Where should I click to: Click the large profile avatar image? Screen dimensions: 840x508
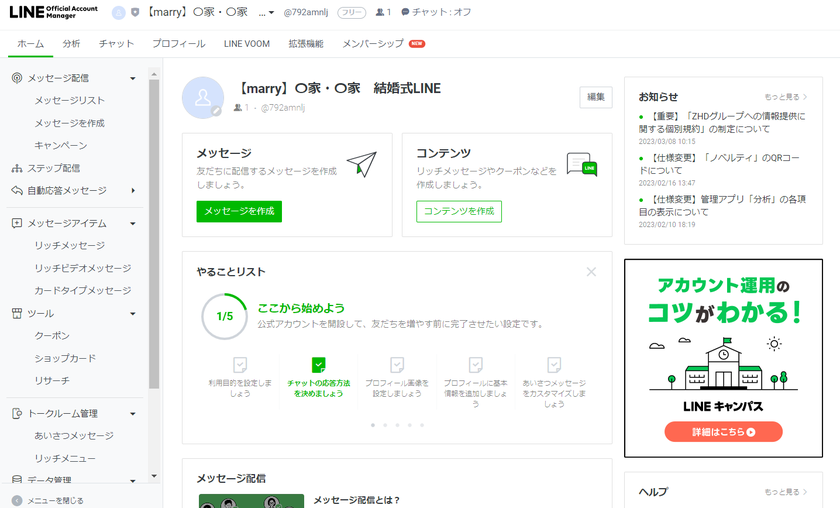coord(203,98)
